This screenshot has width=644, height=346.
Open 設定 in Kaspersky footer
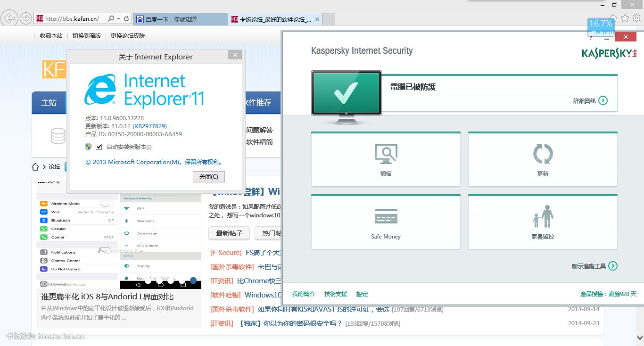[x=362, y=294]
